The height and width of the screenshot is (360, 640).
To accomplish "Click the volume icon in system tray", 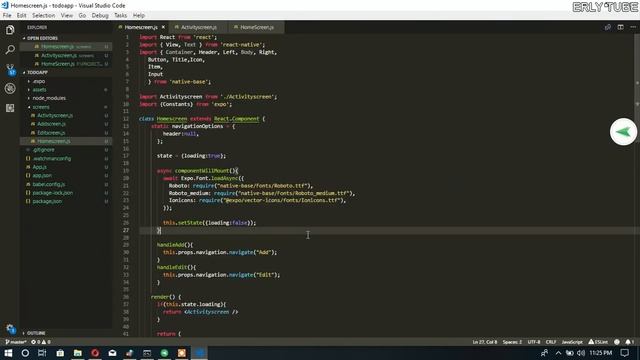I will 581,353.
